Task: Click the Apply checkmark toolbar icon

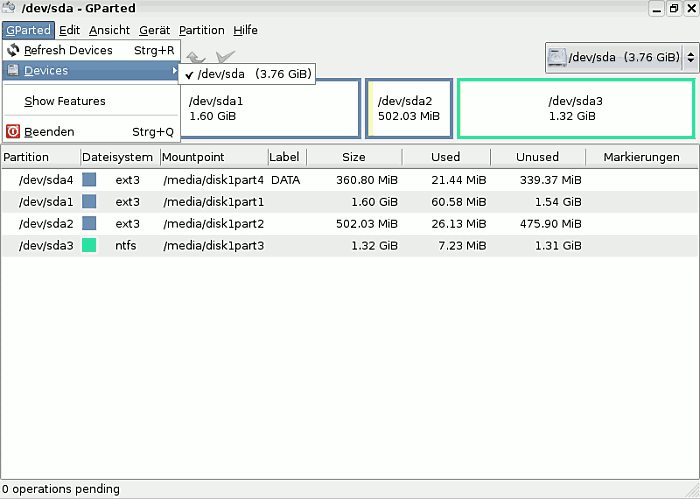Action: coord(226,57)
